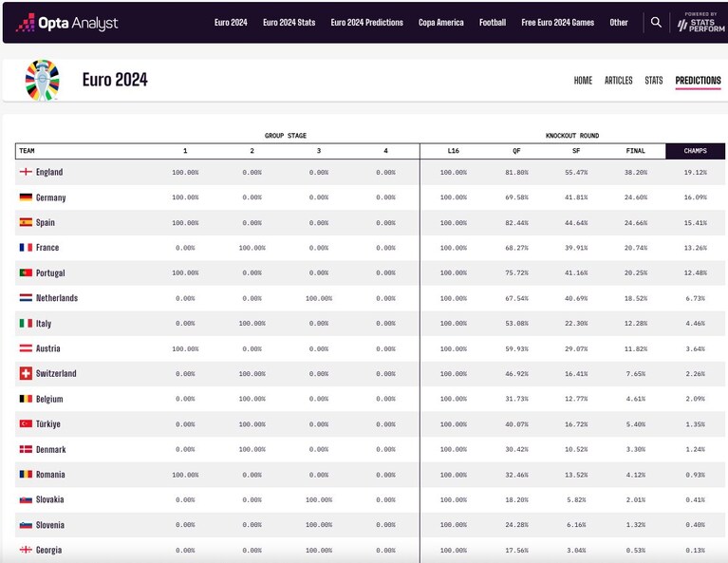Open the Euro 2024 Stats menu
This screenshot has width=728, height=563.
click(x=289, y=22)
